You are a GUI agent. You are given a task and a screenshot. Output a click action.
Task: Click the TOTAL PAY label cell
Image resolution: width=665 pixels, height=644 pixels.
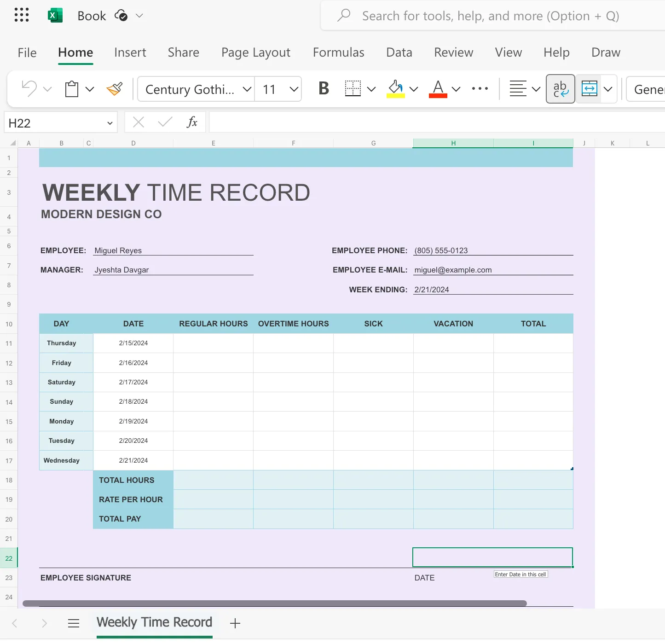[133, 519]
